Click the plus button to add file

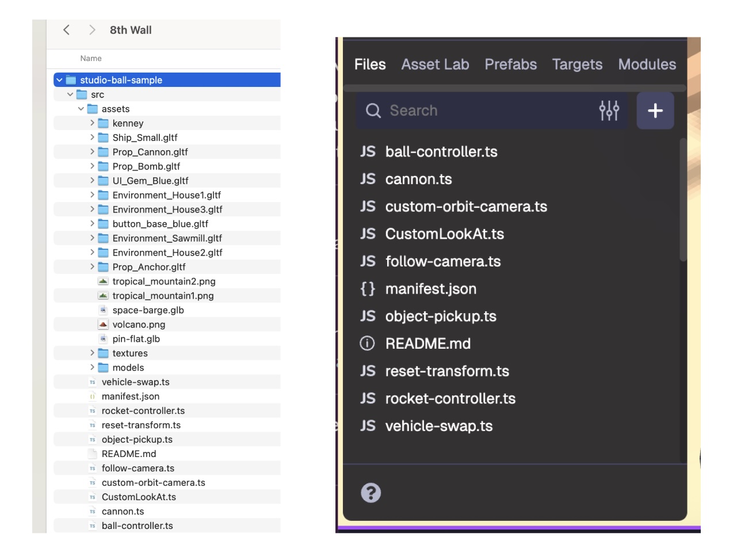point(655,111)
